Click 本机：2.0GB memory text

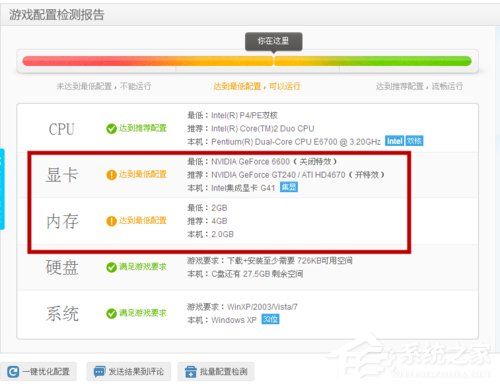click(210, 234)
